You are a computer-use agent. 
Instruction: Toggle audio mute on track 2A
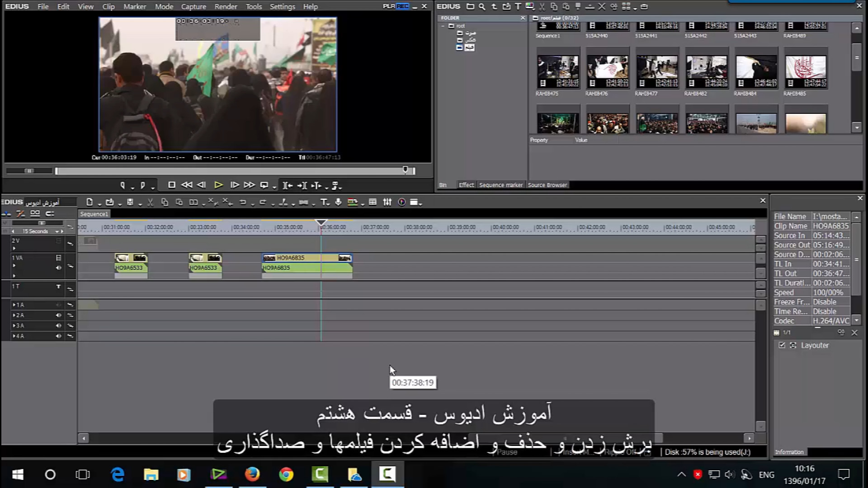click(58, 315)
